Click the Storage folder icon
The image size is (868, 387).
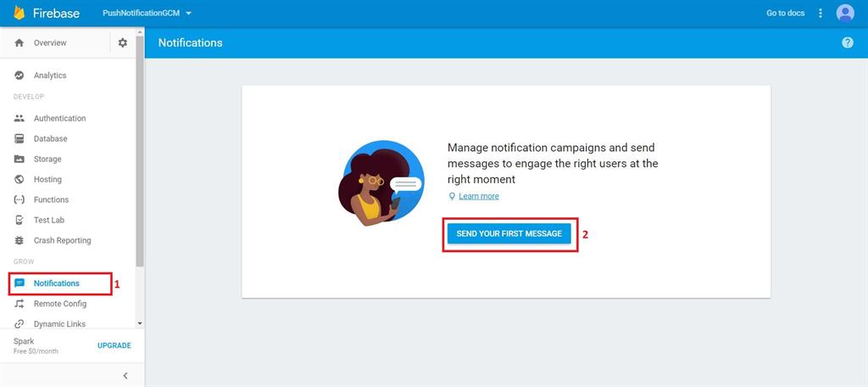19,159
